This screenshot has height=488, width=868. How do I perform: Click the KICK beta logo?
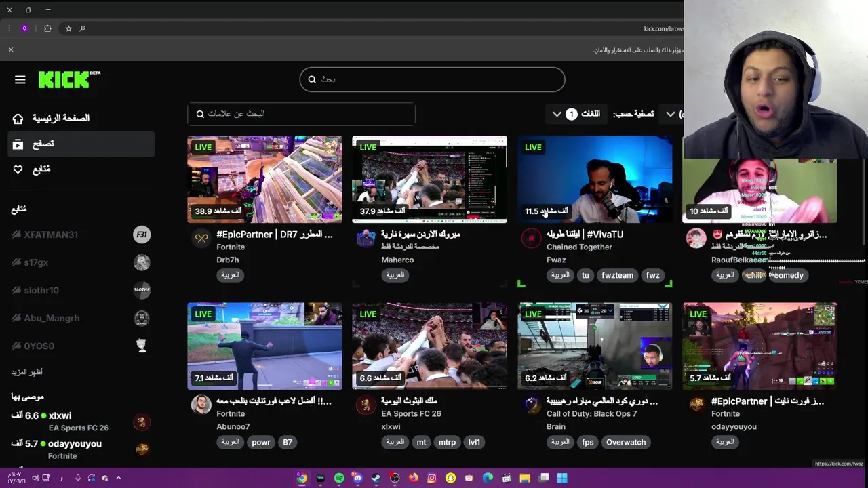[x=69, y=79]
